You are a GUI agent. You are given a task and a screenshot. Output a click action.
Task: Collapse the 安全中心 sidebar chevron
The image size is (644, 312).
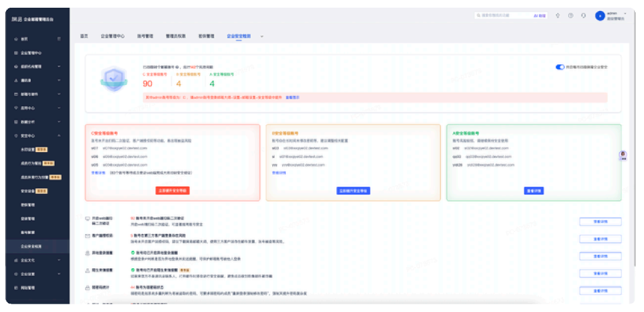[59, 135]
